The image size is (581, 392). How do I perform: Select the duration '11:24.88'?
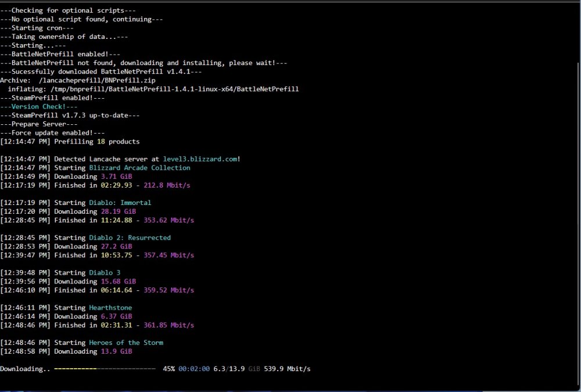116,220
